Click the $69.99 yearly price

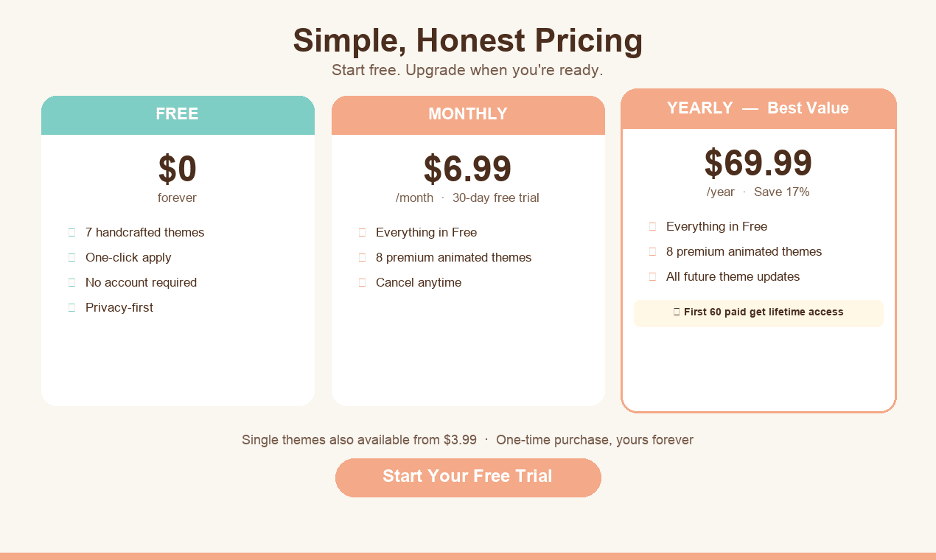click(x=758, y=164)
